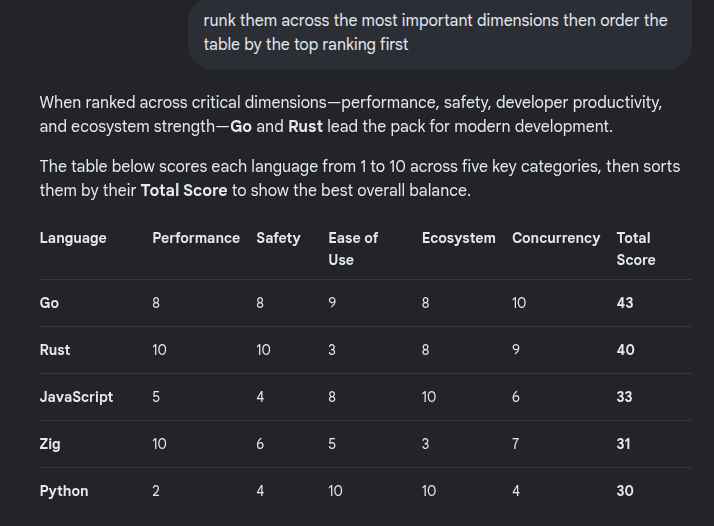Click Python's Concurrency score of 4

tap(515, 491)
